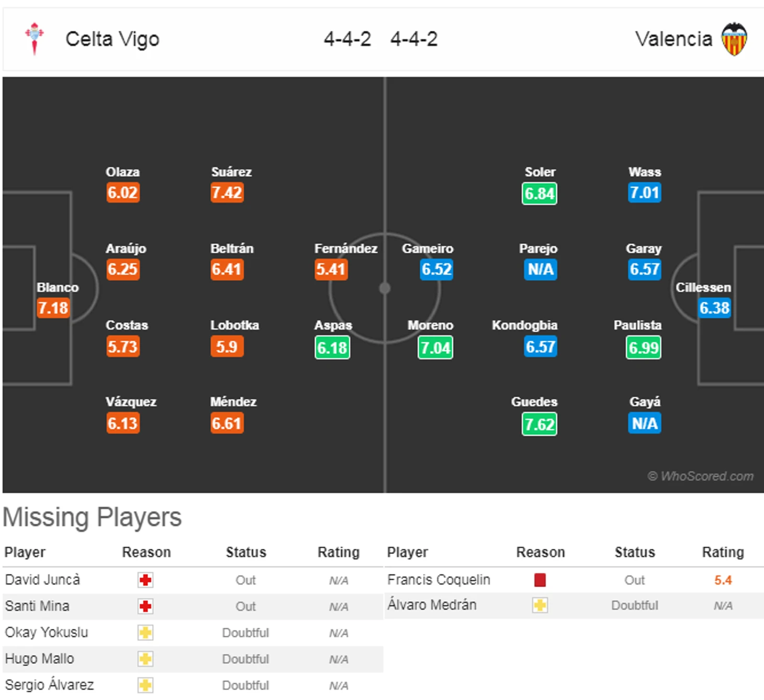Click Coquelin's 5.4 rating value
764x700 pixels.
(723, 580)
